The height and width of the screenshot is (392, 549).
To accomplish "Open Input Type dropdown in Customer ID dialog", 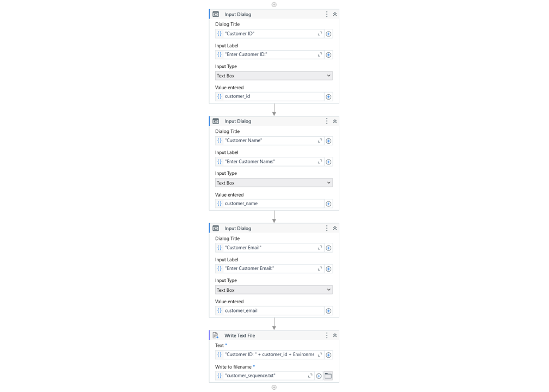I will point(274,76).
